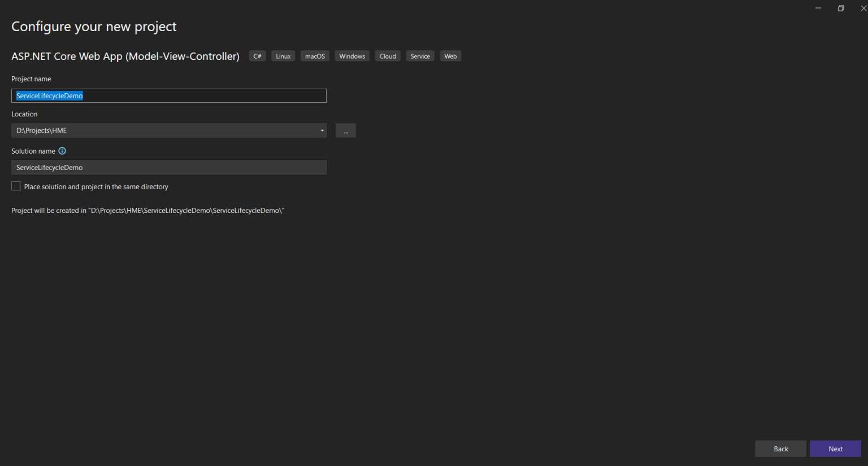Select the Linux platform tag
The image size is (868, 466).
pyautogui.click(x=283, y=55)
